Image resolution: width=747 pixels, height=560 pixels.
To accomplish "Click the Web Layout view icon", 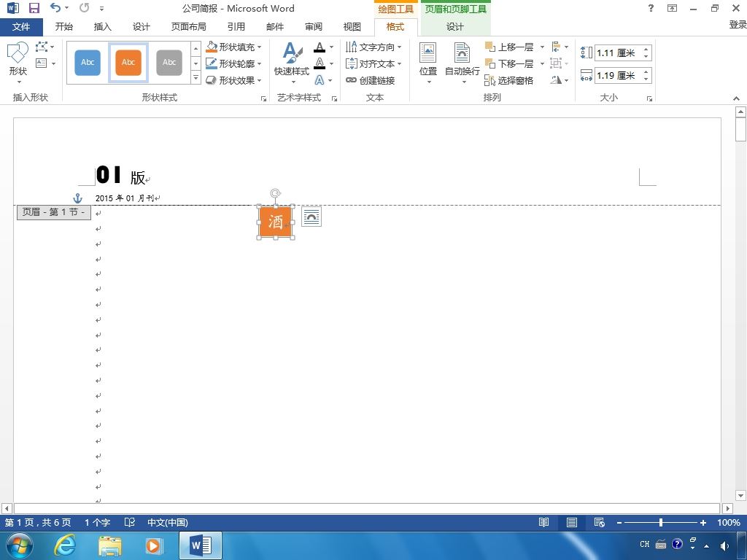I will [600, 522].
